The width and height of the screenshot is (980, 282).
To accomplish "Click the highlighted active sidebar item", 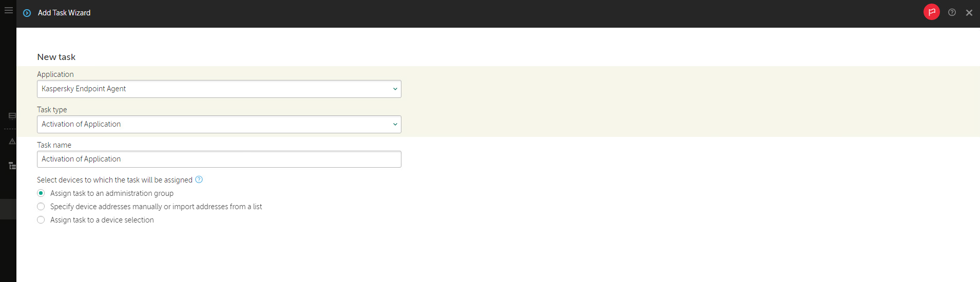I will [x=8, y=209].
